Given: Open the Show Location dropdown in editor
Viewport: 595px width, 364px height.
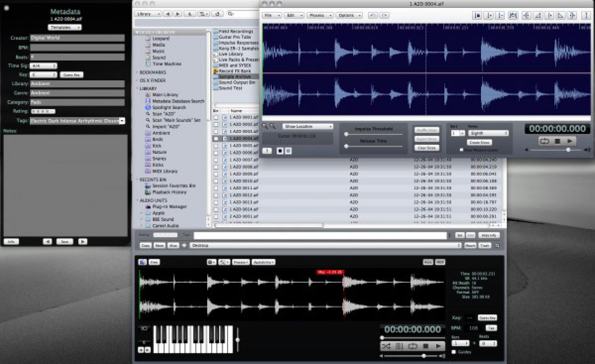Looking at the screenshot, I should [x=308, y=126].
